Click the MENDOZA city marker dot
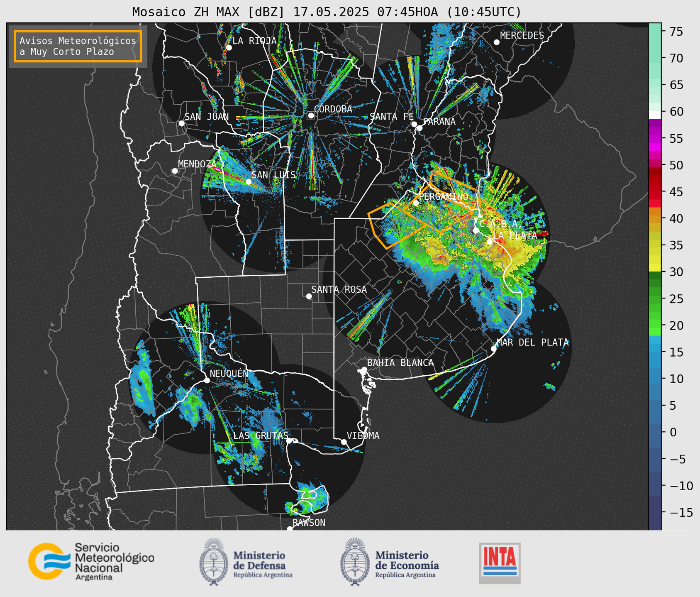The width and height of the screenshot is (700, 597). [175, 171]
